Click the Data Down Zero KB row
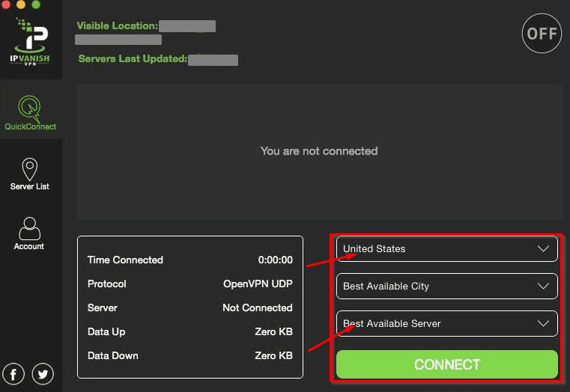 190,356
